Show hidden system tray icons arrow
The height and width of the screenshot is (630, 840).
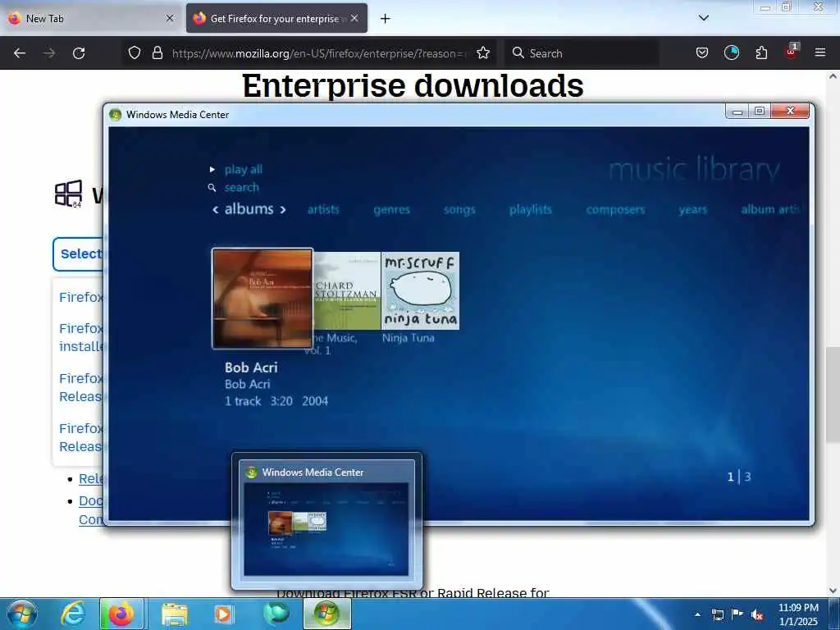click(697, 614)
